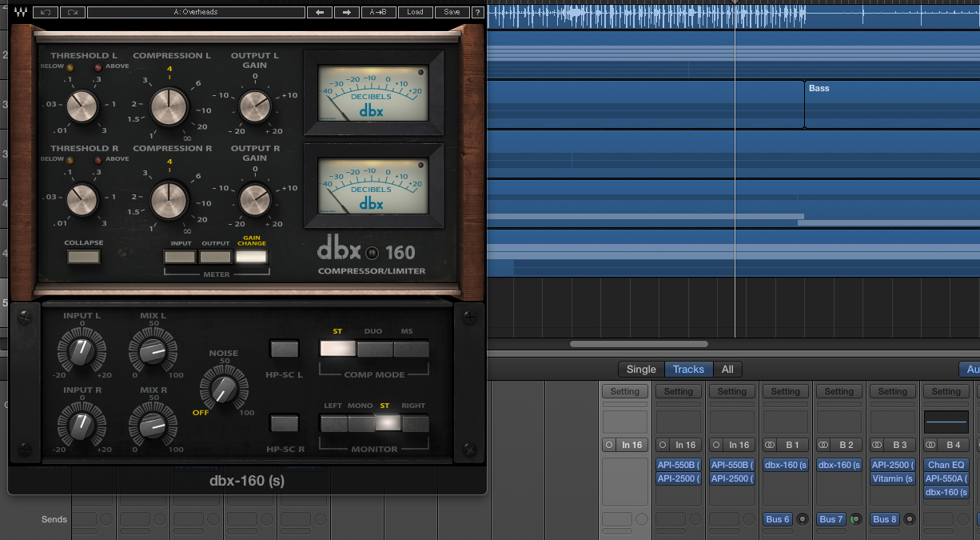
Task: Toggle the HP-SC R sidechain filter
Action: tap(284, 423)
